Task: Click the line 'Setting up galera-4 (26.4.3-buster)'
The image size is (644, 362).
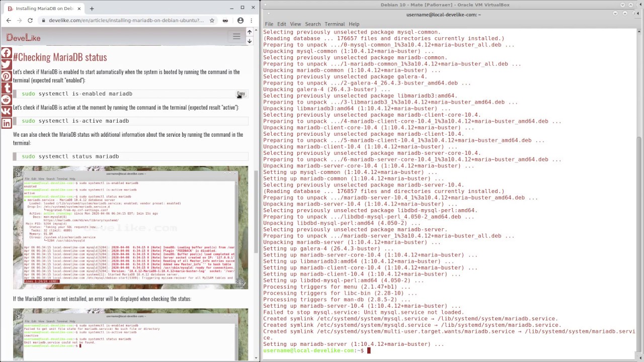Action: click(329, 248)
